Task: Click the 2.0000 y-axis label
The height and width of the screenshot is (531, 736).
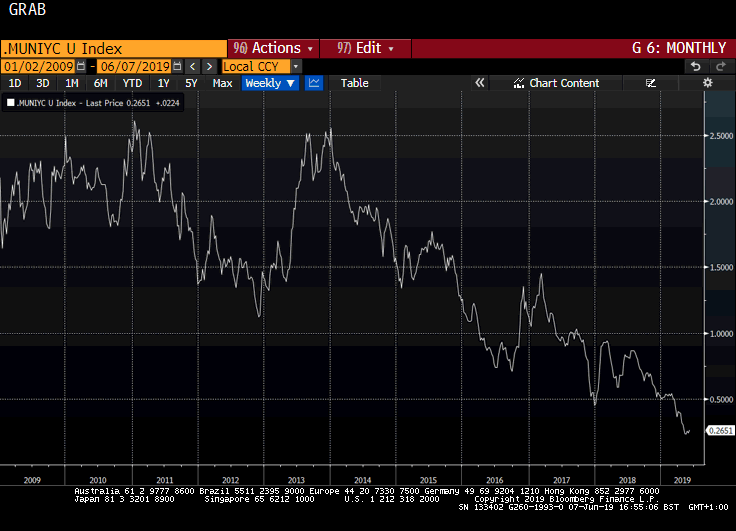Action: (721, 201)
